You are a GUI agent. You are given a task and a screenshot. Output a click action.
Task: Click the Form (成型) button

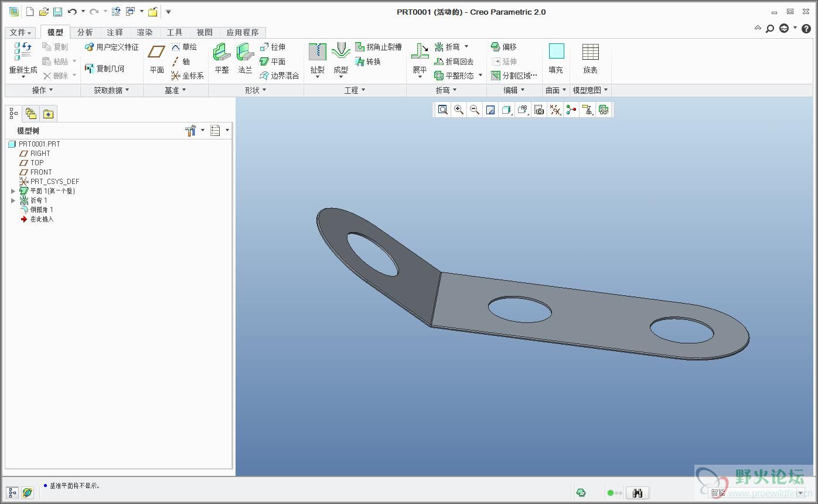point(340,60)
